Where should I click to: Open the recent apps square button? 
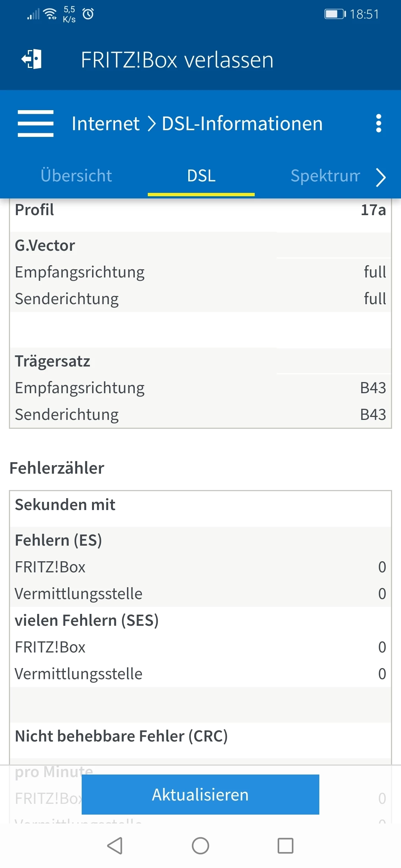[285, 846]
